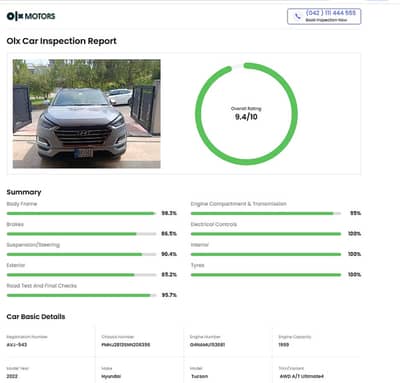Click the Engine Compartment & Transmission bar

266,213
